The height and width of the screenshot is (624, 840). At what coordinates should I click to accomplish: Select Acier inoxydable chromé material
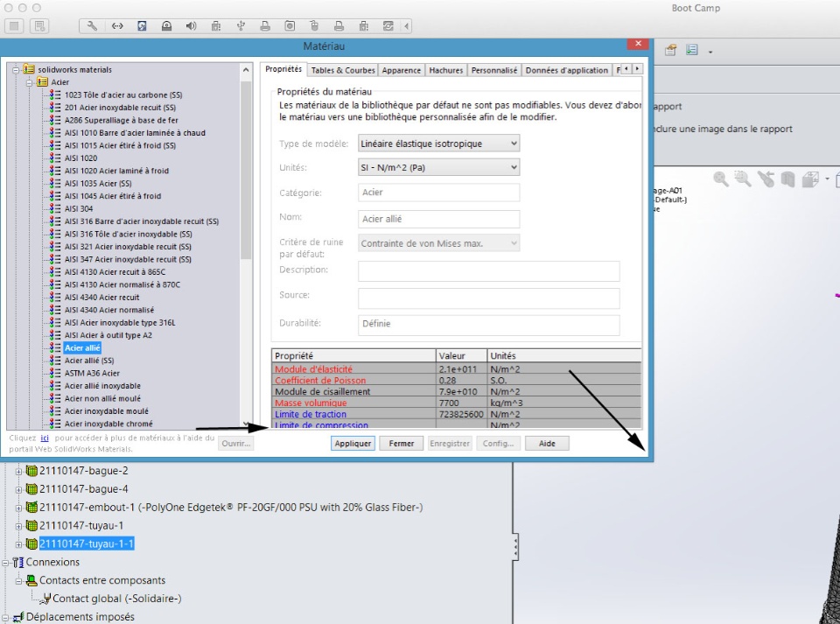(x=108, y=424)
